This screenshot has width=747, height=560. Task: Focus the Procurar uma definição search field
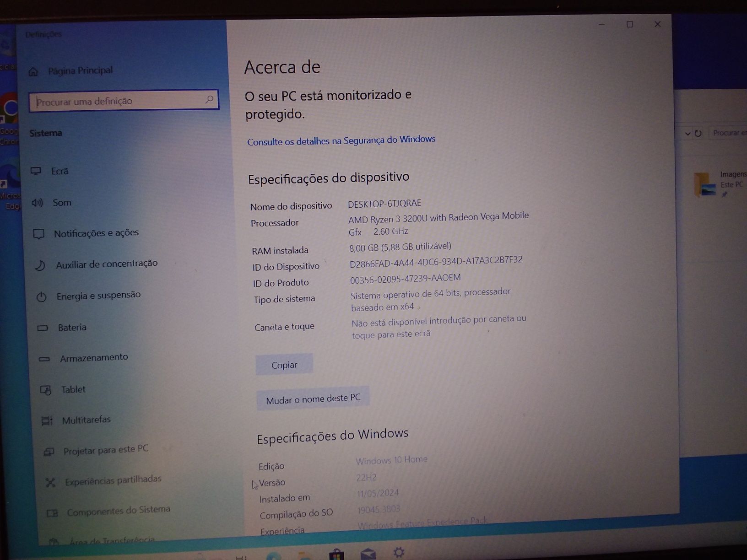tap(124, 100)
